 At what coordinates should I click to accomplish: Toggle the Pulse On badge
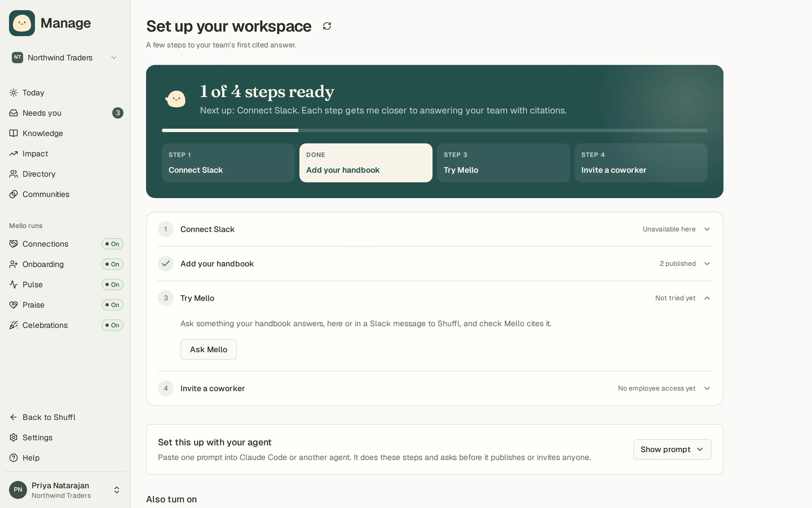pos(112,284)
